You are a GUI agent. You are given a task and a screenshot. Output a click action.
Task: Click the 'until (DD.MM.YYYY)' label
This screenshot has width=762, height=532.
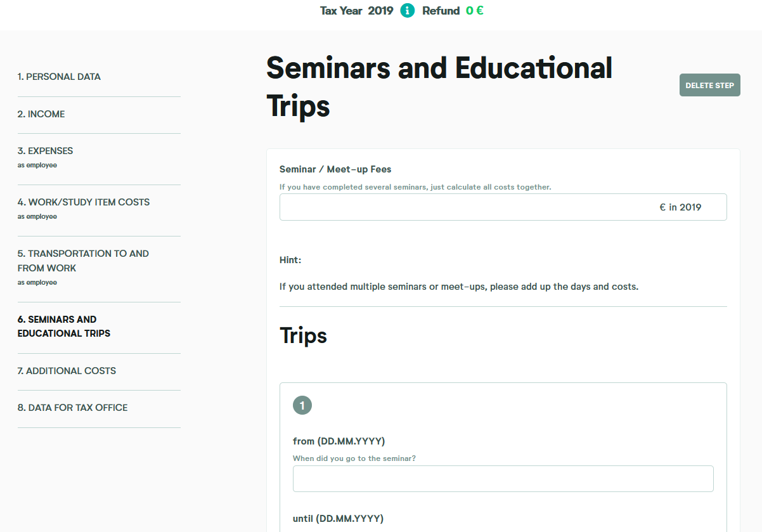[338, 519]
